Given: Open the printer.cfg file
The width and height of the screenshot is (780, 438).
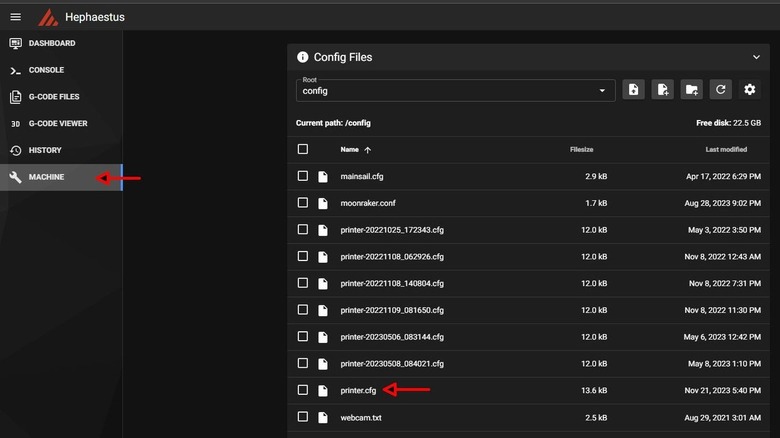Looking at the screenshot, I should [x=359, y=390].
